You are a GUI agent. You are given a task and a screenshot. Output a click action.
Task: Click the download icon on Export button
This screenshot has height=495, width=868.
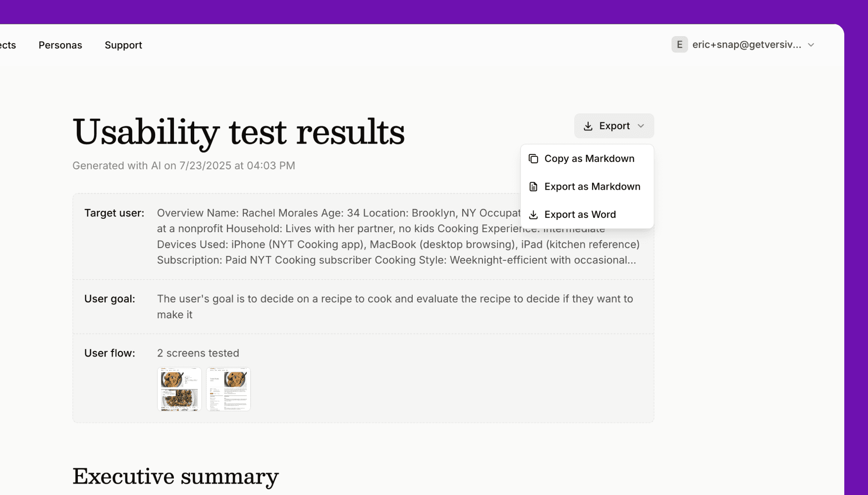pos(588,126)
